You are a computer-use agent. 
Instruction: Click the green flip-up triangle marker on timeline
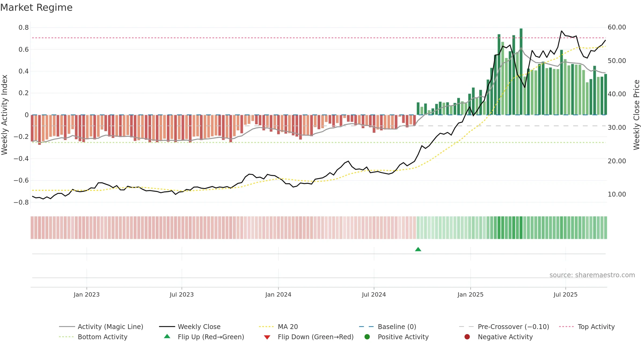click(x=418, y=249)
